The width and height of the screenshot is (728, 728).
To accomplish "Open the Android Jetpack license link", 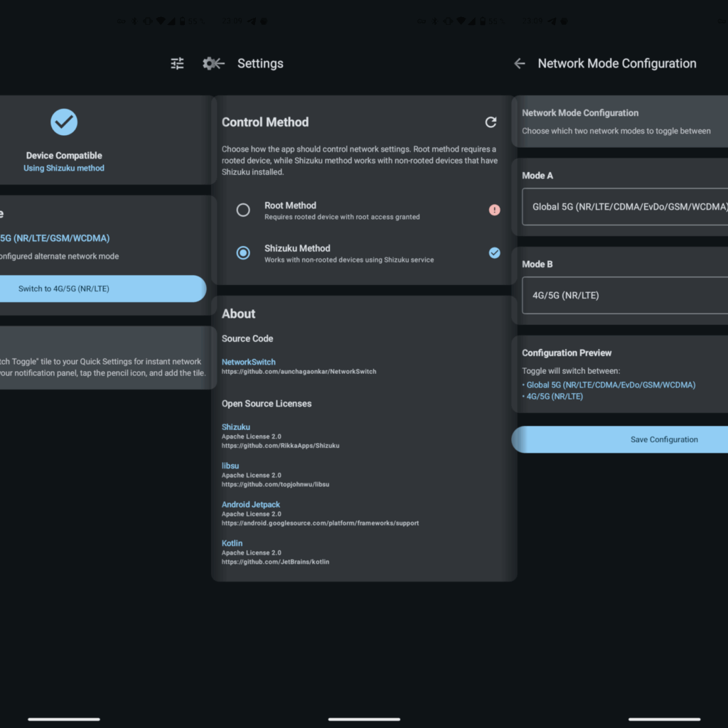I will click(251, 505).
